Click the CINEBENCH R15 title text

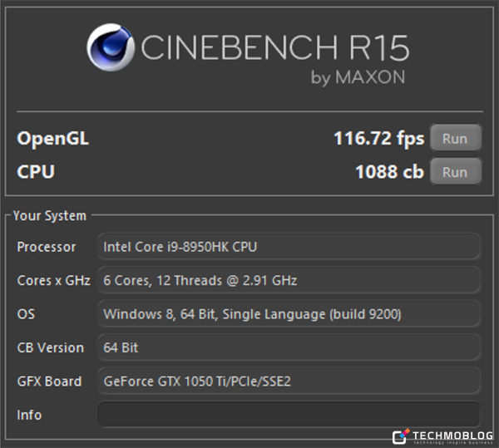(274, 48)
